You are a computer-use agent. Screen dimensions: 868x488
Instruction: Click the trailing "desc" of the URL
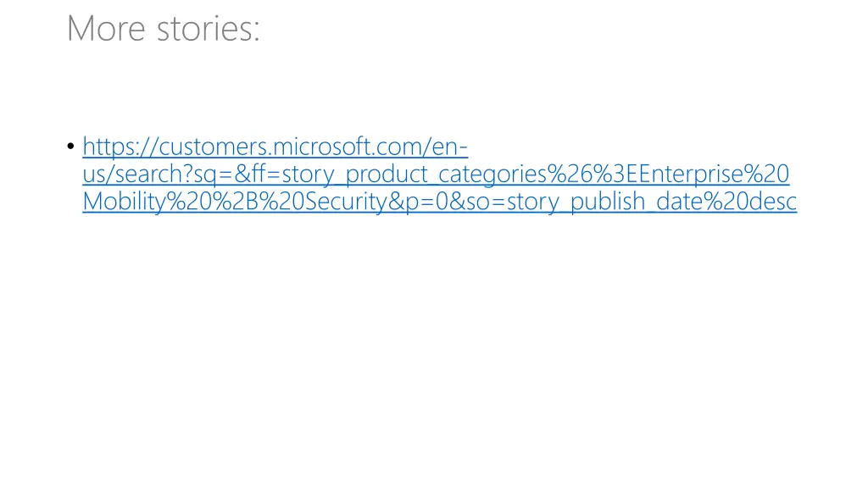click(x=773, y=202)
